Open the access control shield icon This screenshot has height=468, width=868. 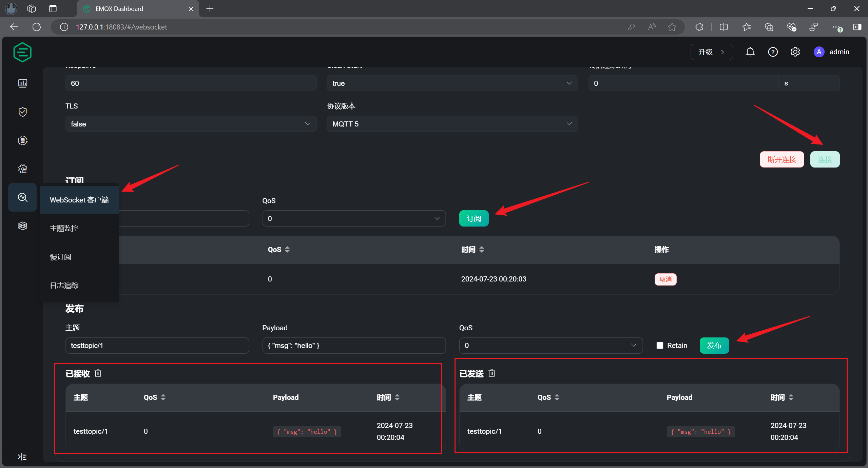tap(22, 112)
